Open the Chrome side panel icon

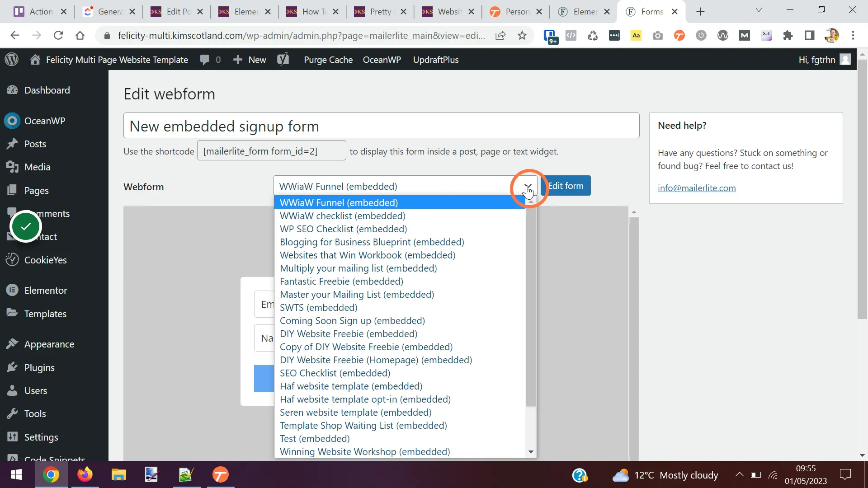click(810, 35)
